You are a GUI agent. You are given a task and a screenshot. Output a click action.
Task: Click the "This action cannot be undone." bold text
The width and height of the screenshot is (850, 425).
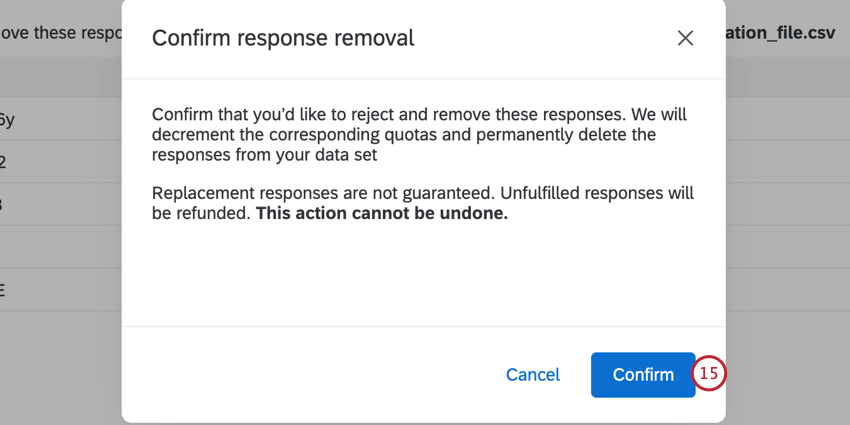point(382,212)
